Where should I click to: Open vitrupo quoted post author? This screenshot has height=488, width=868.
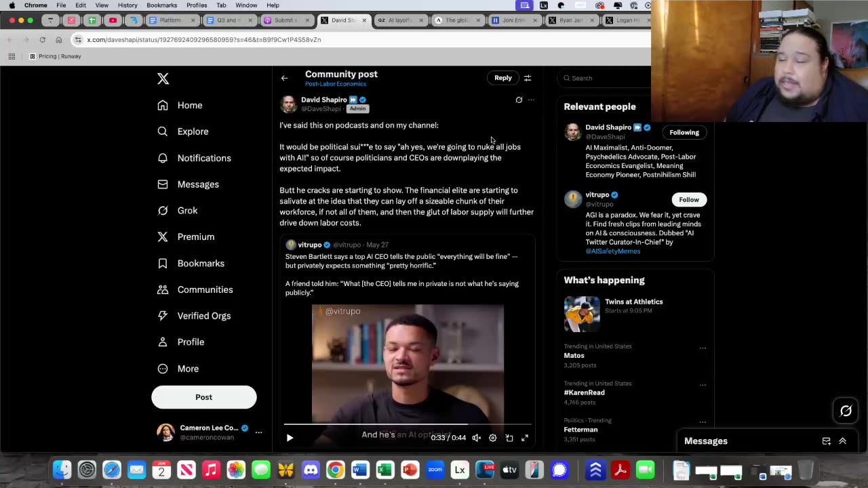point(309,245)
